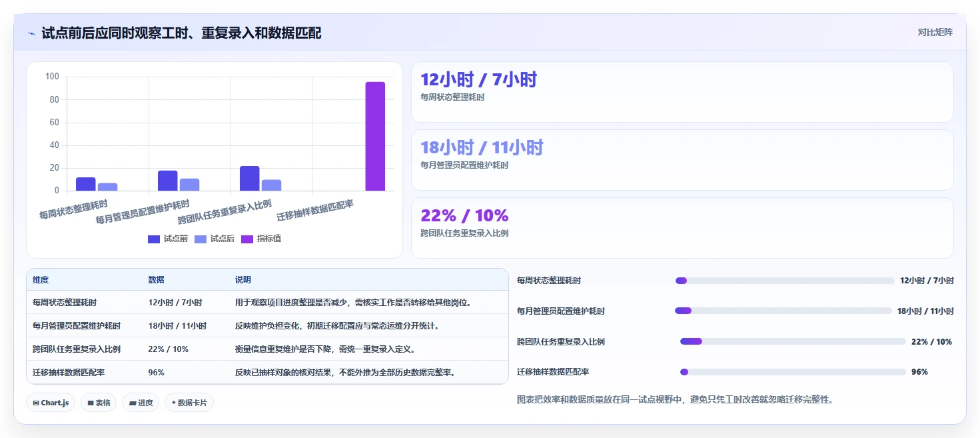Viewport: 980px width, 438px height.
Task: Click the 试点后 bar for 每周状态整理耗时
Action: point(108,187)
